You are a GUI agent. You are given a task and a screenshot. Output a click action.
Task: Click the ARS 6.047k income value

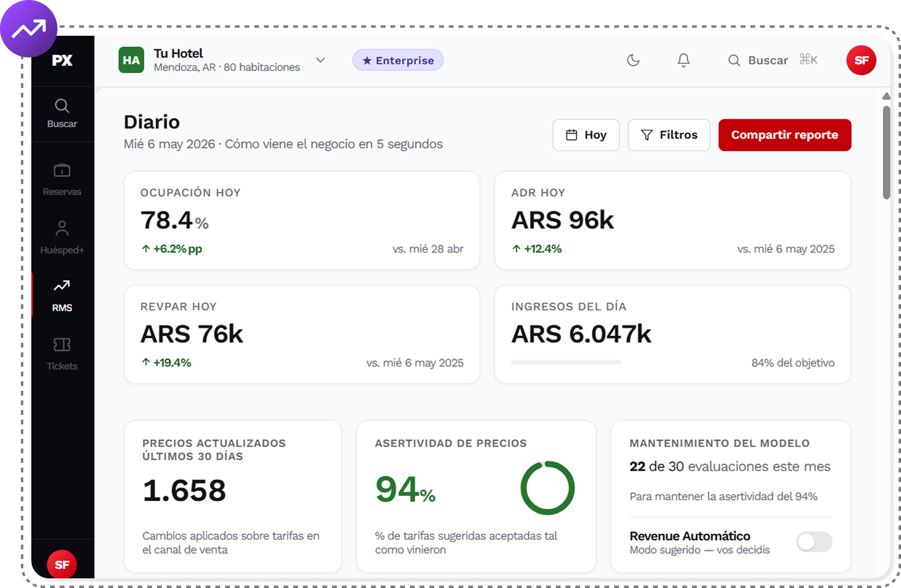581,334
